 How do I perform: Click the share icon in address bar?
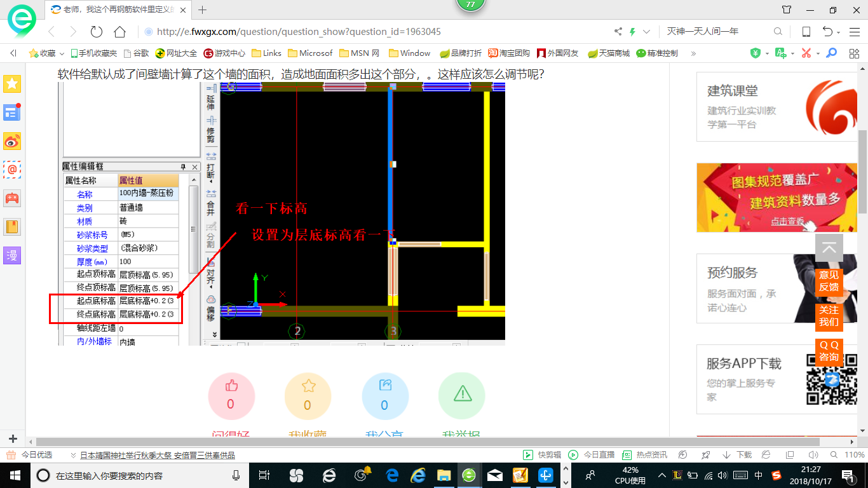[x=618, y=32]
